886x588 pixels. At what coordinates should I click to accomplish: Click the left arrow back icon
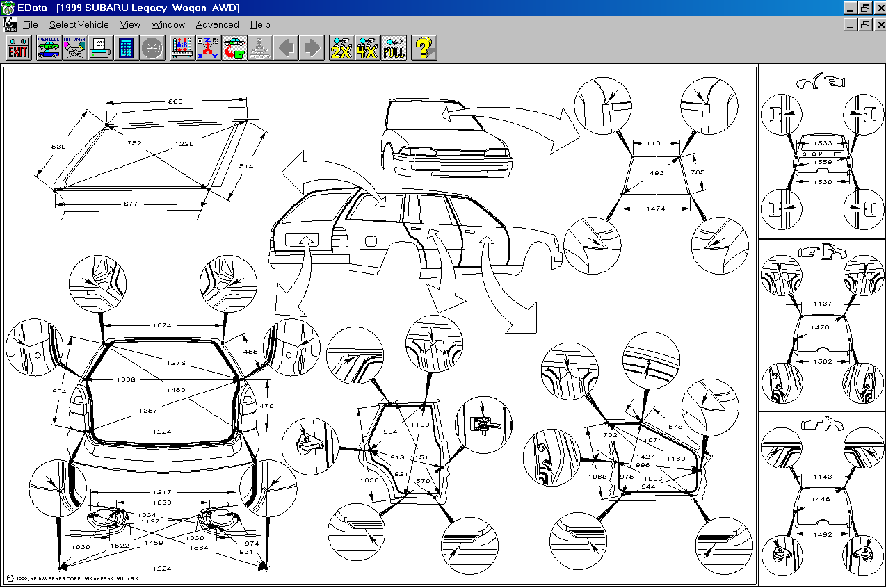tap(285, 48)
